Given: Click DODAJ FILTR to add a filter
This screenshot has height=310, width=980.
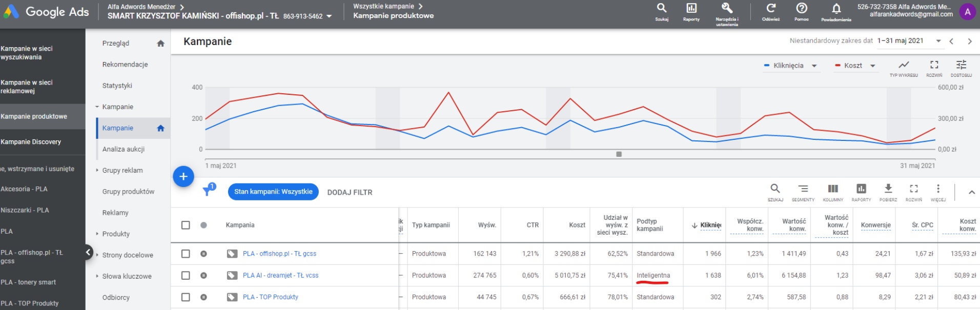Looking at the screenshot, I should click(350, 192).
